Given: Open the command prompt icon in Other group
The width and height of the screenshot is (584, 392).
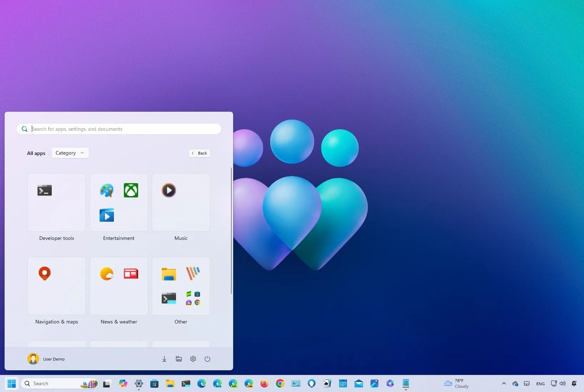Looking at the screenshot, I should (169, 298).
